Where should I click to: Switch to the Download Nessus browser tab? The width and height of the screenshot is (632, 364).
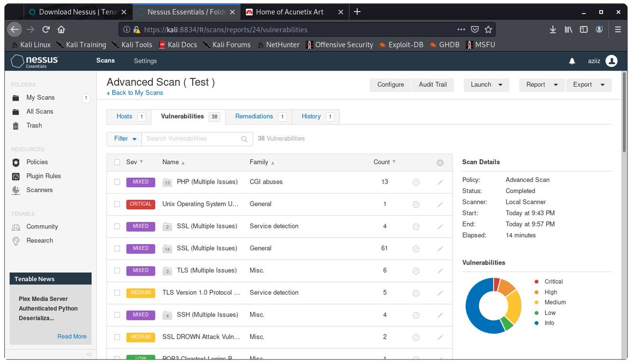[77, 12]
